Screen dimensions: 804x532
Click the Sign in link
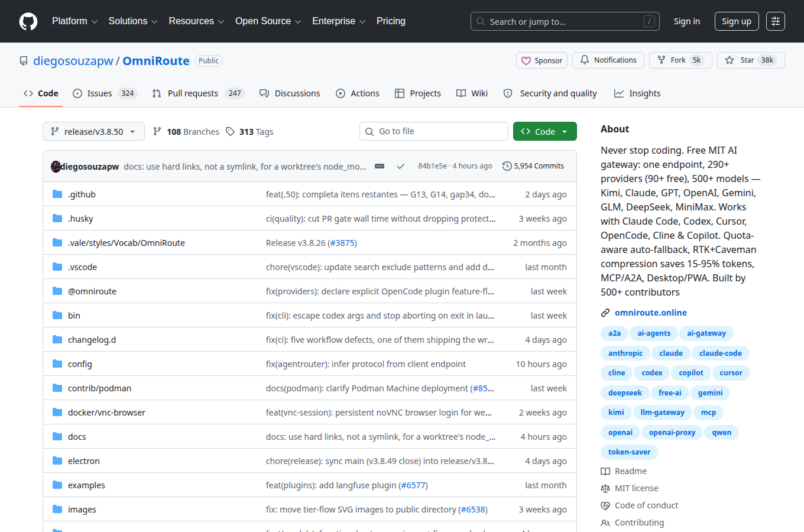pyautogui.click(x=687, y=21)
